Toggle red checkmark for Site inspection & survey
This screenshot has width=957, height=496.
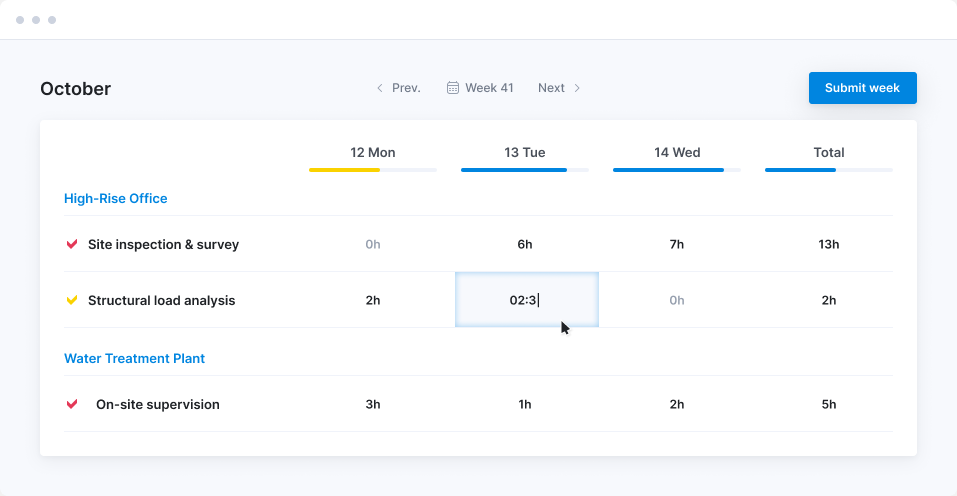tap(72, 244)
